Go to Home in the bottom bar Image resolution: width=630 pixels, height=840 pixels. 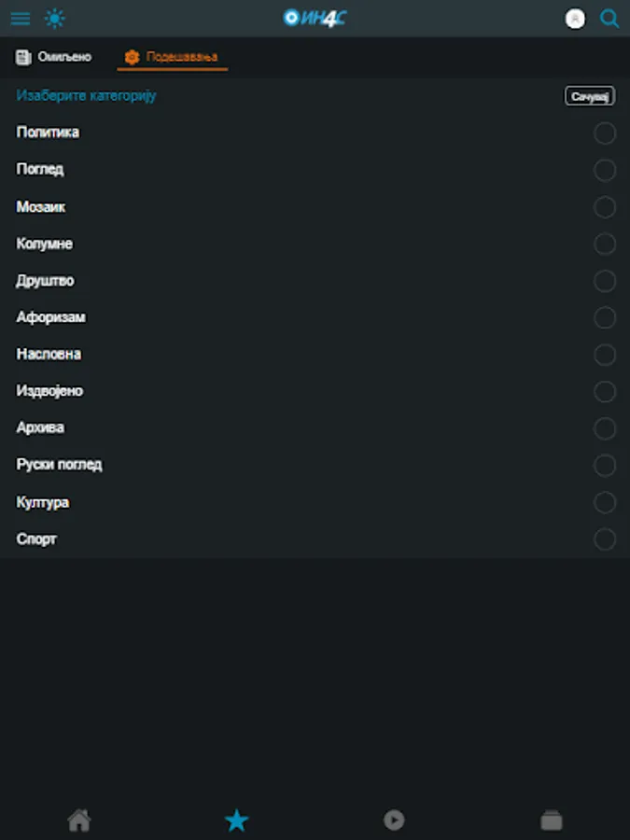tap(79, 820)
